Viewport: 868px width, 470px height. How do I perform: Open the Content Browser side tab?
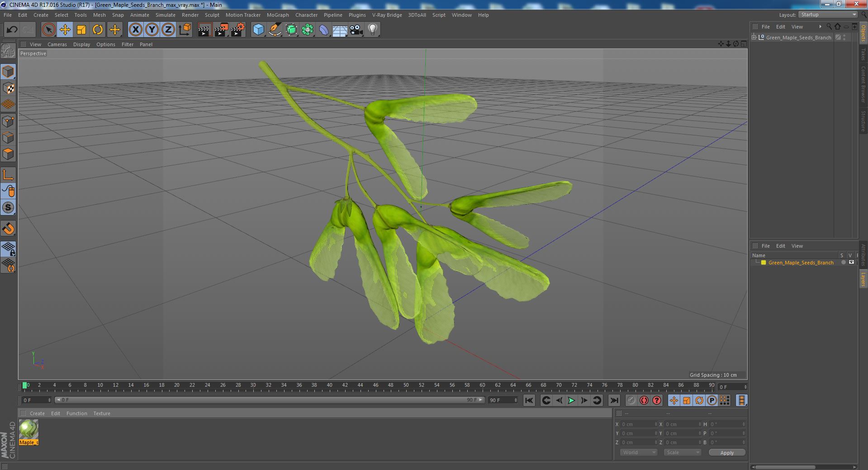(x=863, y=84)
